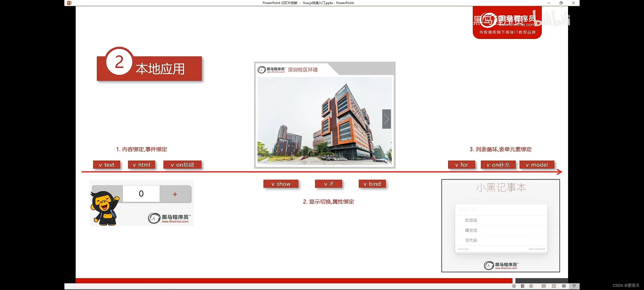This screenshot has height=290, width=644.
Task: Advance to next slide in status bar
Action: pyautogui.click(x=531, y=286)
